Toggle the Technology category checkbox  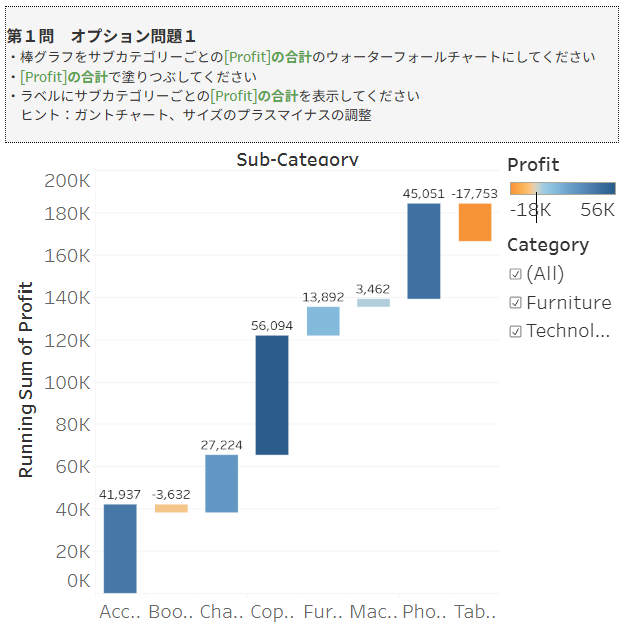pyautogui.click(x=515, y=332)
